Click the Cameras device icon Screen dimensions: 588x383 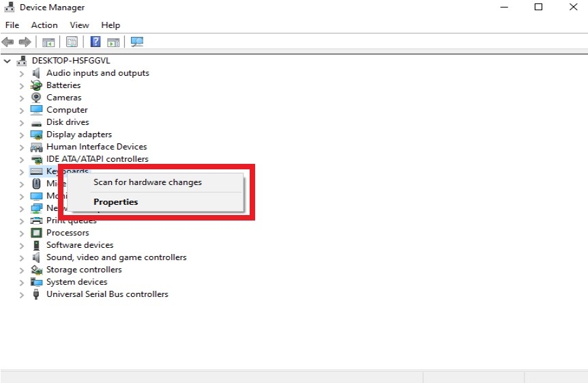tap(37, 98)
